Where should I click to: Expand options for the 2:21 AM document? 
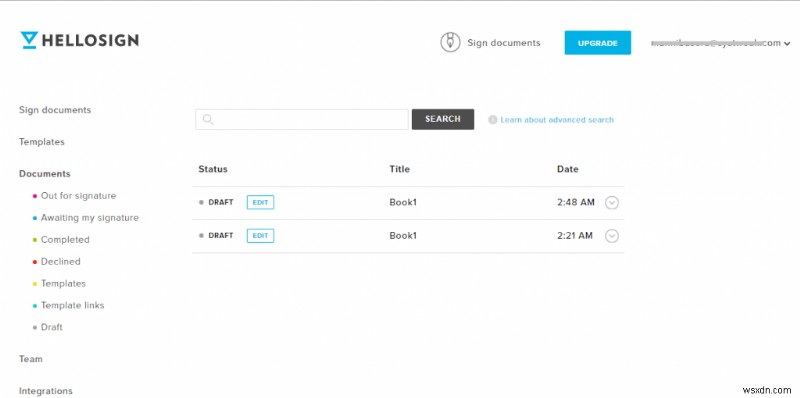pyautogui.click(x=612, y=236)
